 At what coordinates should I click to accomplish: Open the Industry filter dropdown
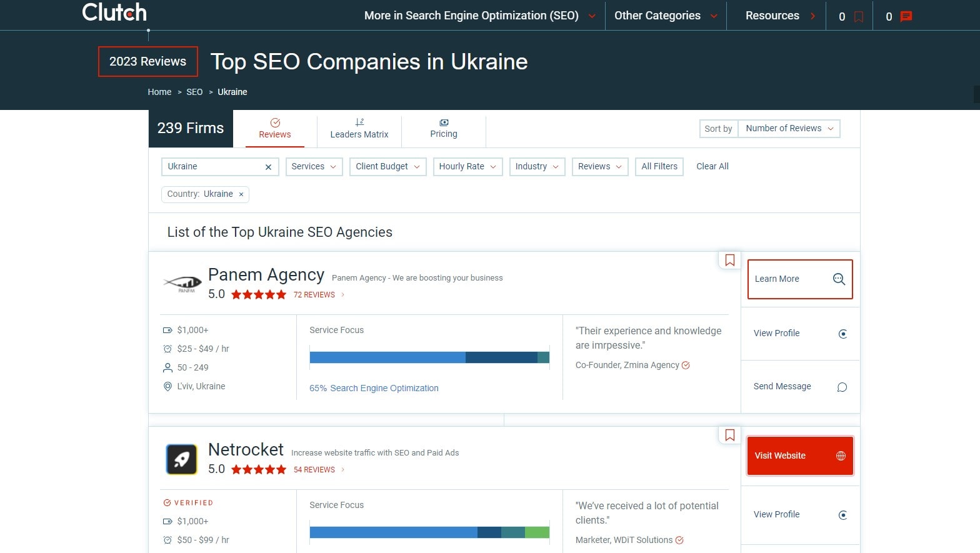pos(537,167)
